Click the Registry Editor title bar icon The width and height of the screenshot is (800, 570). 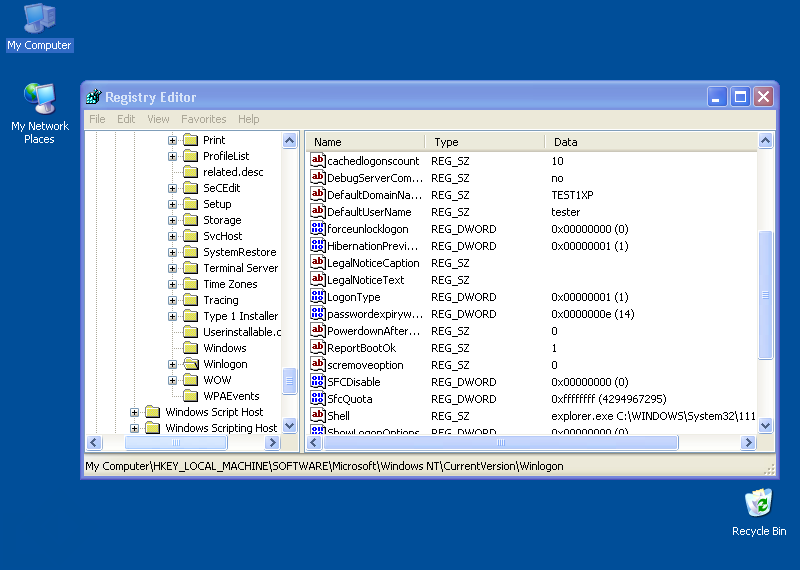pos(94,96)
